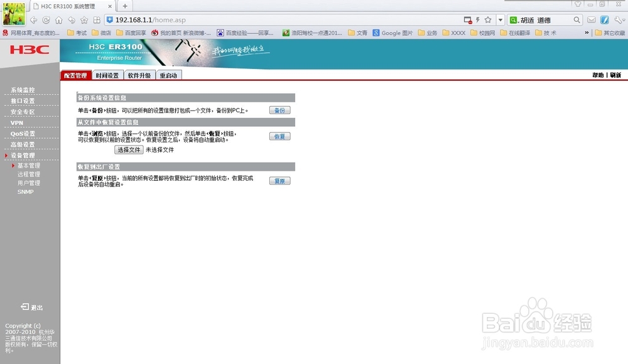This screenshot has height=364, width=628.
Task: Expand QoS设置 in the sidebar
Action: point(23,134)
